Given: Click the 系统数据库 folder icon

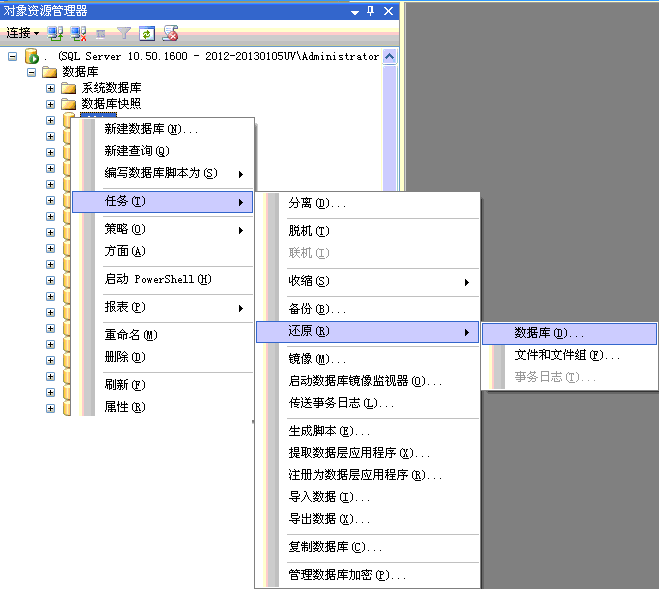Looking at the screenshot, I should [x=68, y=88].
